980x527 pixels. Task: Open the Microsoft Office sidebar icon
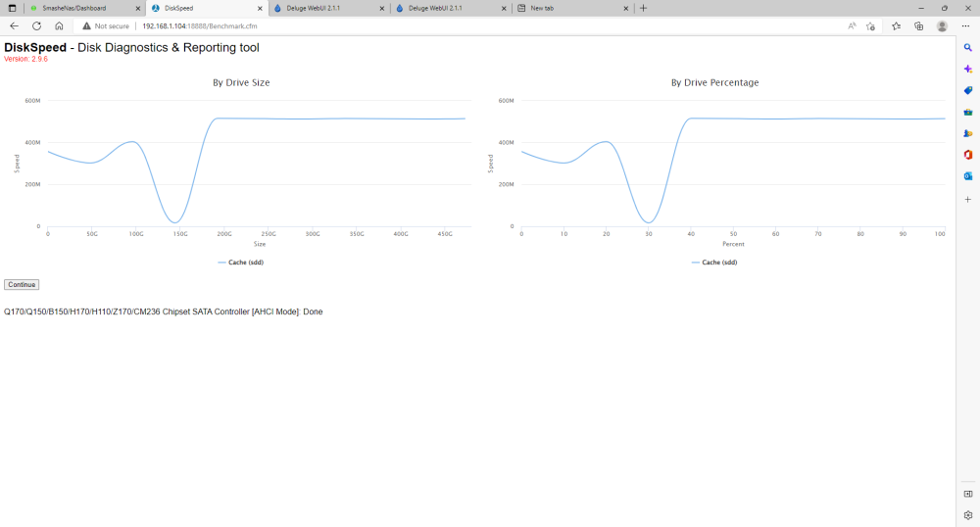968,154
